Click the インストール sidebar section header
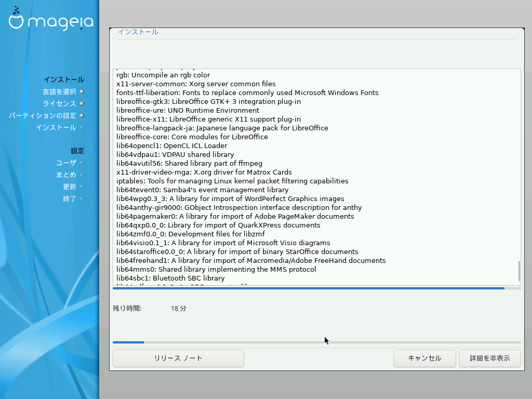The image size is (532, 399). point(64,79)
